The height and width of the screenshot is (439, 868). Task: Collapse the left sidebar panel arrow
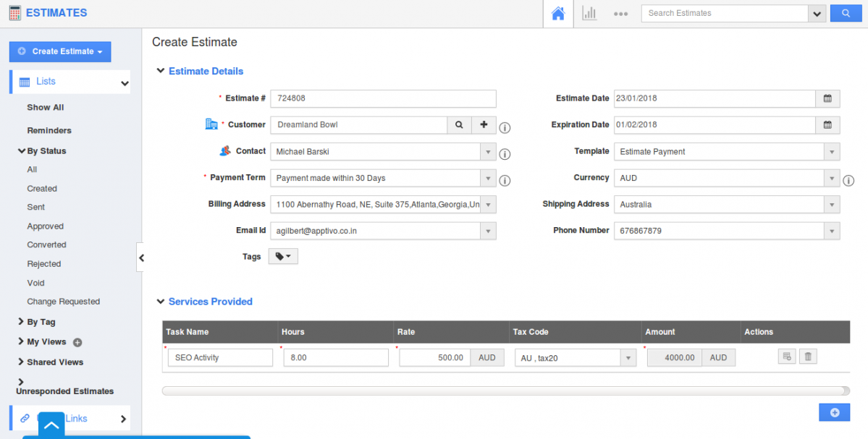142,257
